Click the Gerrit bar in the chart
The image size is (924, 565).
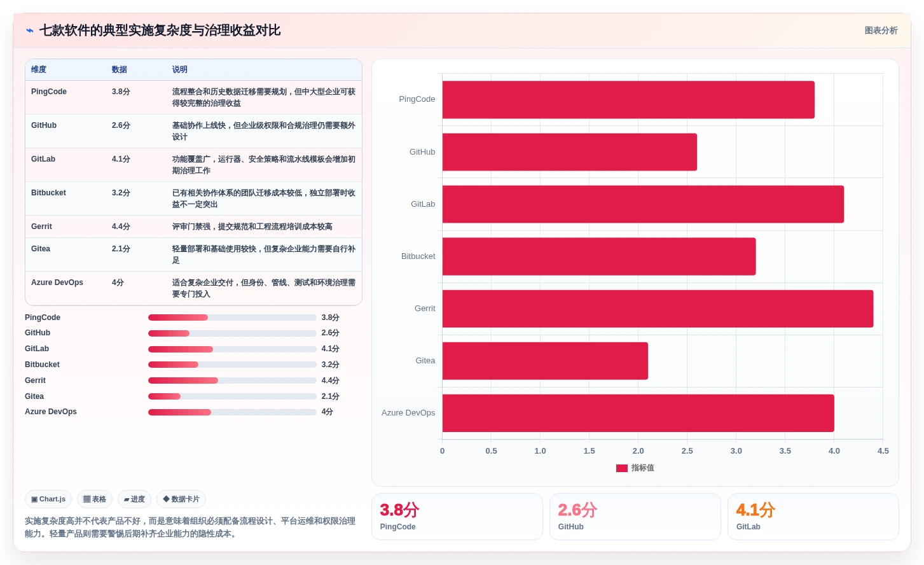click(658, 309)
